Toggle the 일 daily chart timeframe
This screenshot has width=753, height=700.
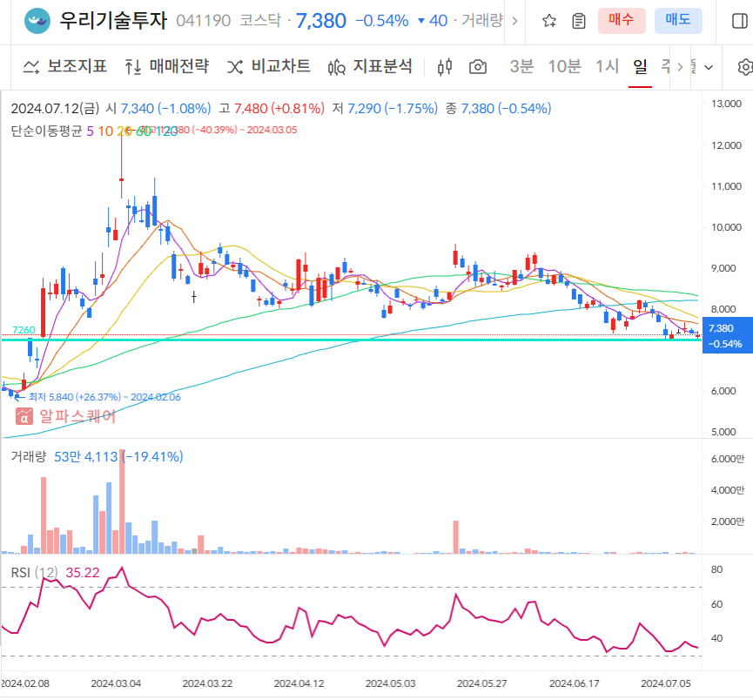tap(641, 65)
